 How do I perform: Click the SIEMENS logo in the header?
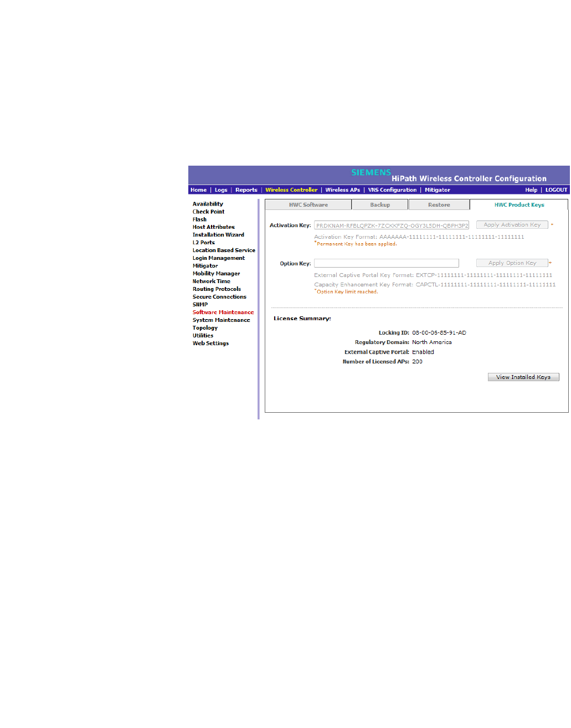point(371,172)
